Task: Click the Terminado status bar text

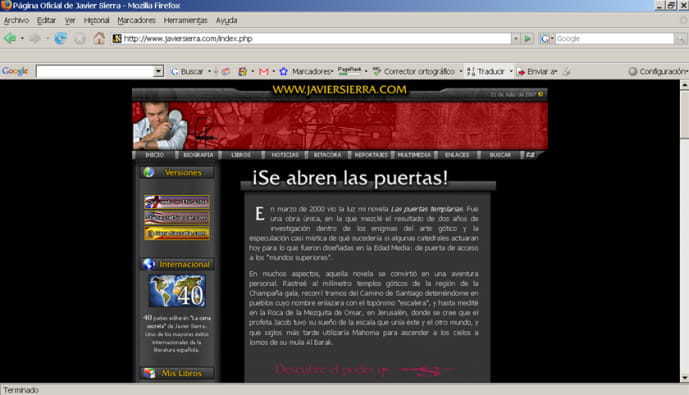Action: click(21, 390)
